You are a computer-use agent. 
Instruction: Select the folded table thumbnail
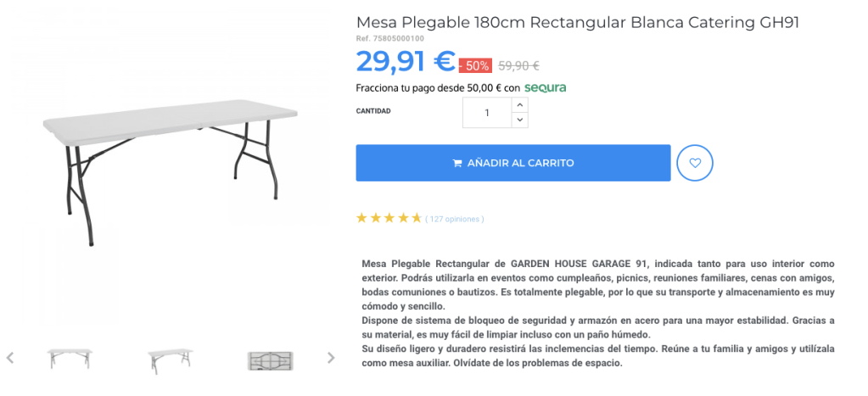pyautogui.click(x=270, y=360)
